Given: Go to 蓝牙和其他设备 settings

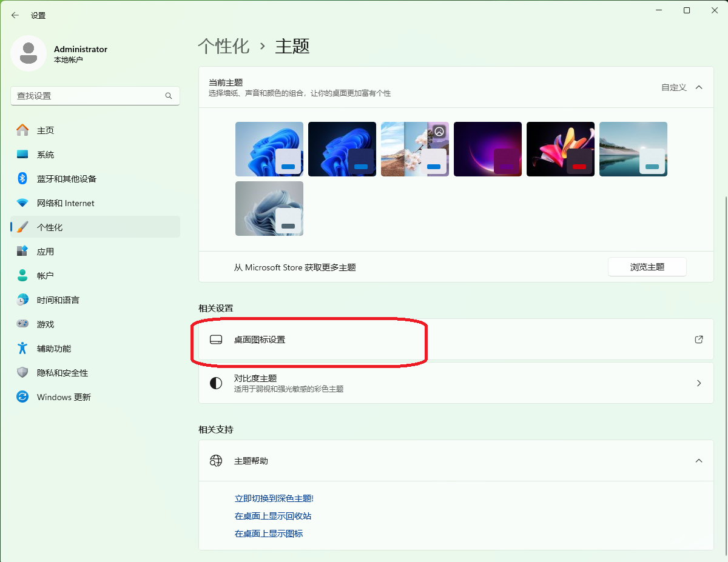Looking at the screenshot, I should pos(95,179).
